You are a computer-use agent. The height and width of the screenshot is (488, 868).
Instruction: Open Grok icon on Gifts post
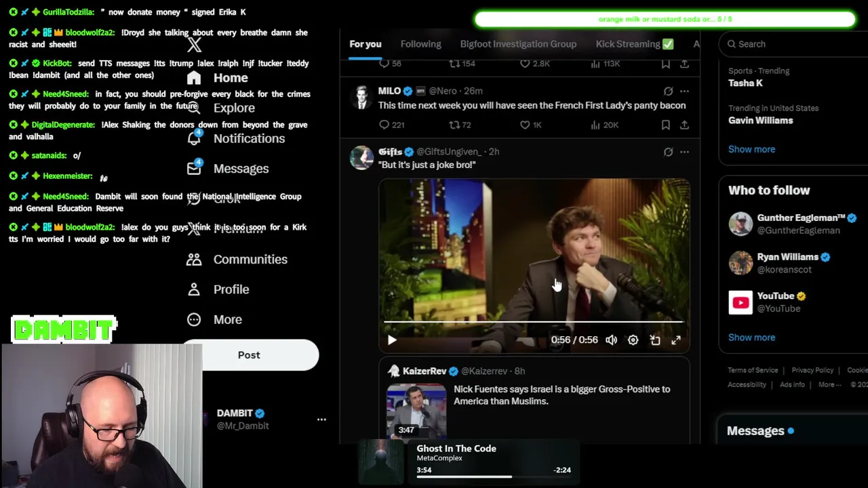668,152
